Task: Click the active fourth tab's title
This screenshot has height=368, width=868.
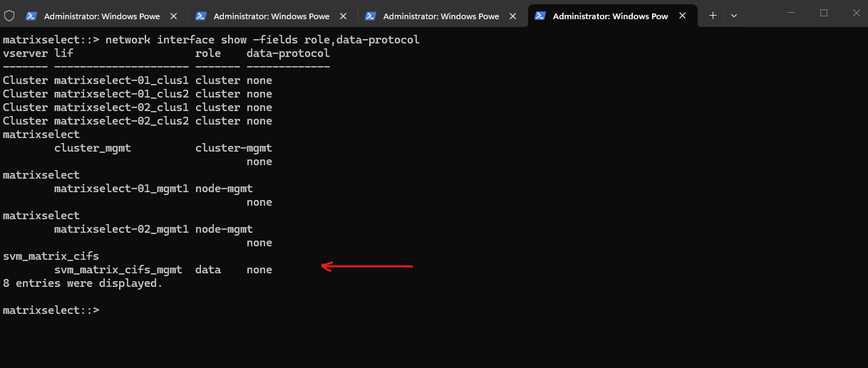Action: [x=610, y=16]
